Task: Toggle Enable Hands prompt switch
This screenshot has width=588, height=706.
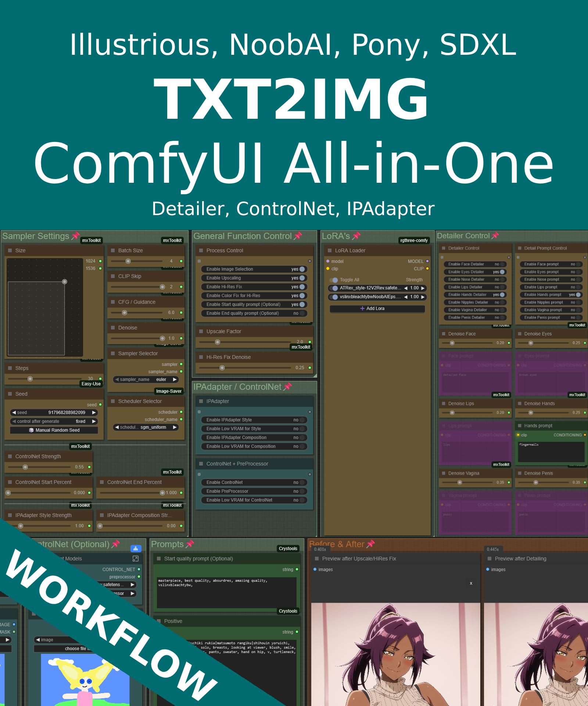Action: 578,295
